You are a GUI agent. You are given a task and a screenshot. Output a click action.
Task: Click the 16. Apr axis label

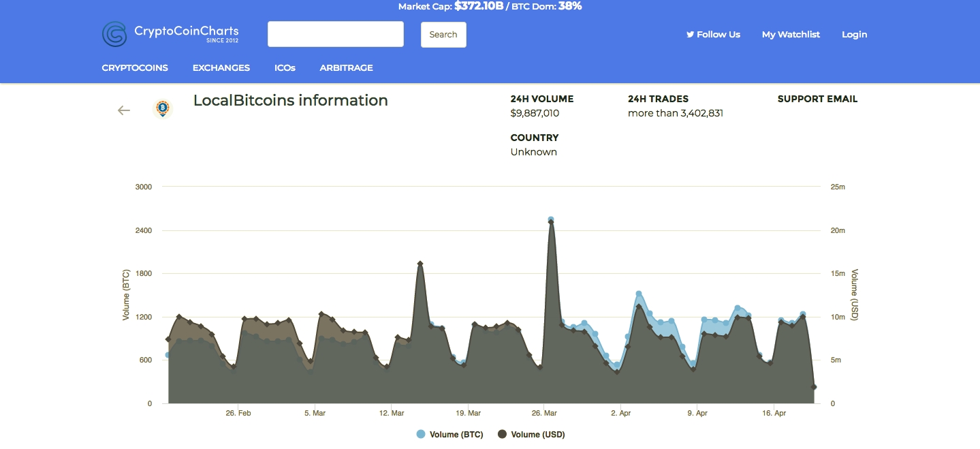point(774,413)
